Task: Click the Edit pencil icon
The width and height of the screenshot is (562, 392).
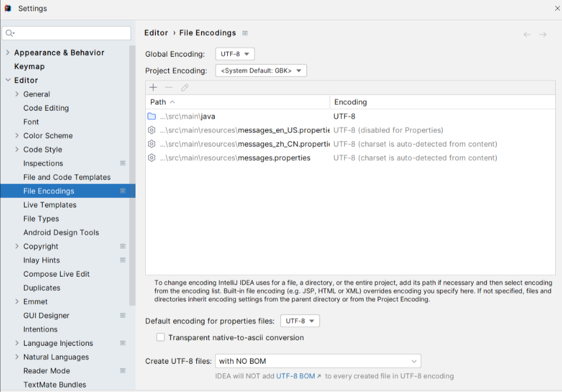Action: point(185,87)
